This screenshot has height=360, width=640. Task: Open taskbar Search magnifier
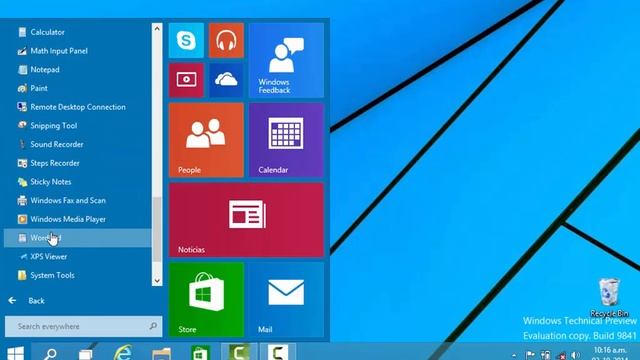[x=50, y=353]
